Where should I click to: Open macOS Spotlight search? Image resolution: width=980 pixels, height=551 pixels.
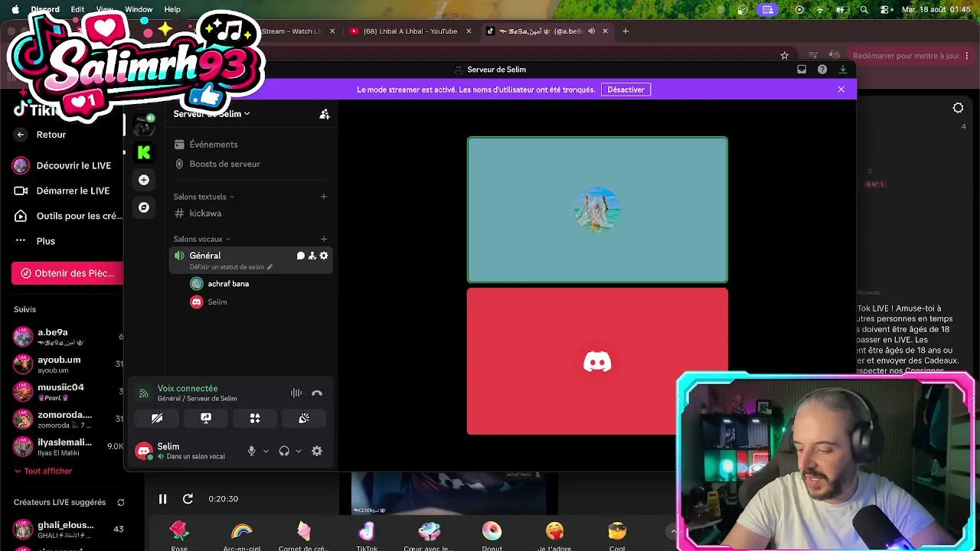(x=864, y=10)
